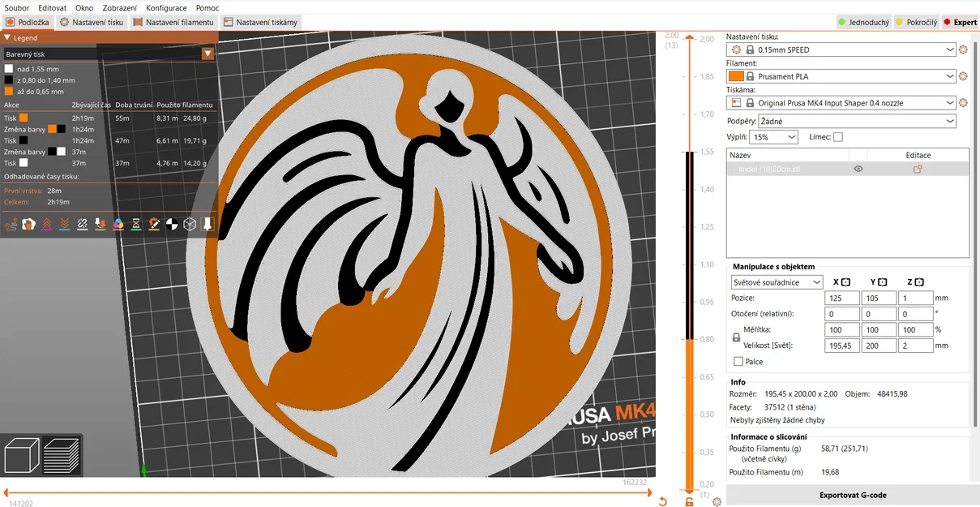Reset Z axis icon in Manipulace header
Viewport: 980px width, 507px height.
pos(919,282)
